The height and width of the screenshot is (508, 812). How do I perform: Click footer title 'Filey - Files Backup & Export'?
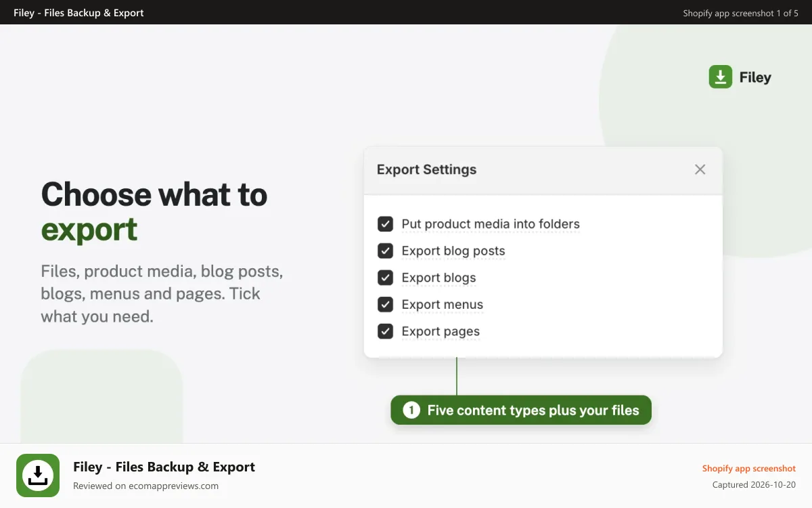click(x=164, y=467)
